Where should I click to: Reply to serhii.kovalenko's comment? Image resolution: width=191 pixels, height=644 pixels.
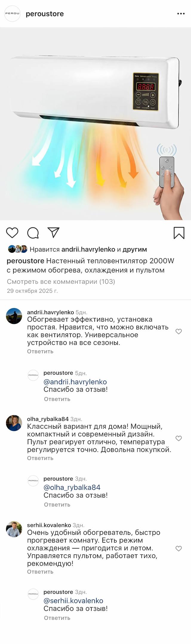tap(40, 572)
